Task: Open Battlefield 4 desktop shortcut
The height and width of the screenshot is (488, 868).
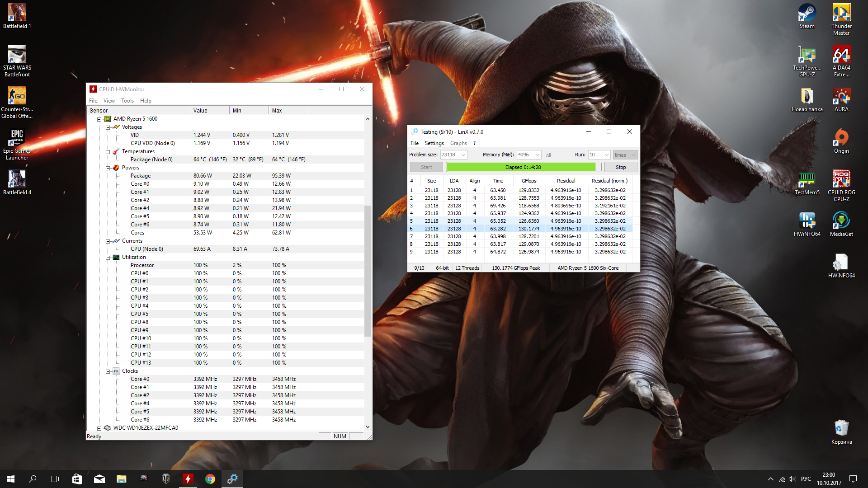Action: [17, 179]
